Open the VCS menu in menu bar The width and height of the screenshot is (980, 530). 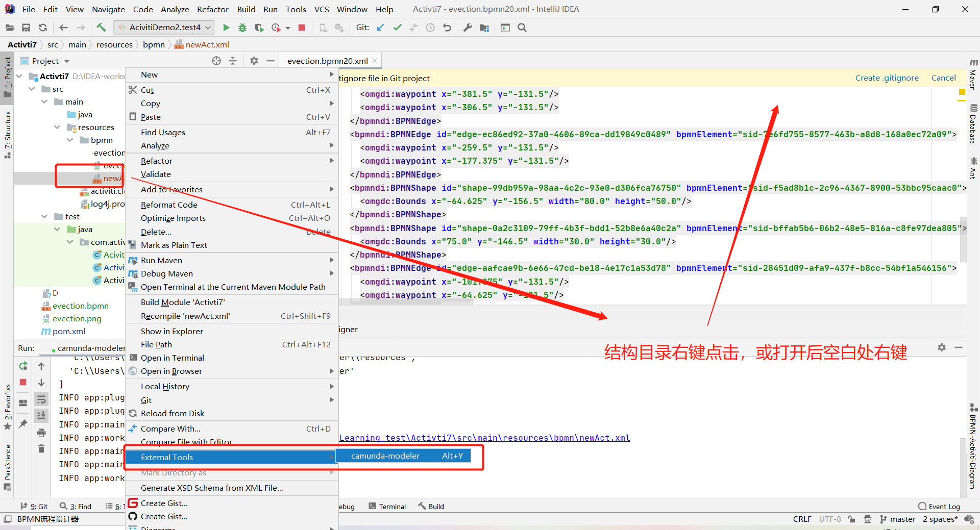pyautogui.click(x=322, y=9)
